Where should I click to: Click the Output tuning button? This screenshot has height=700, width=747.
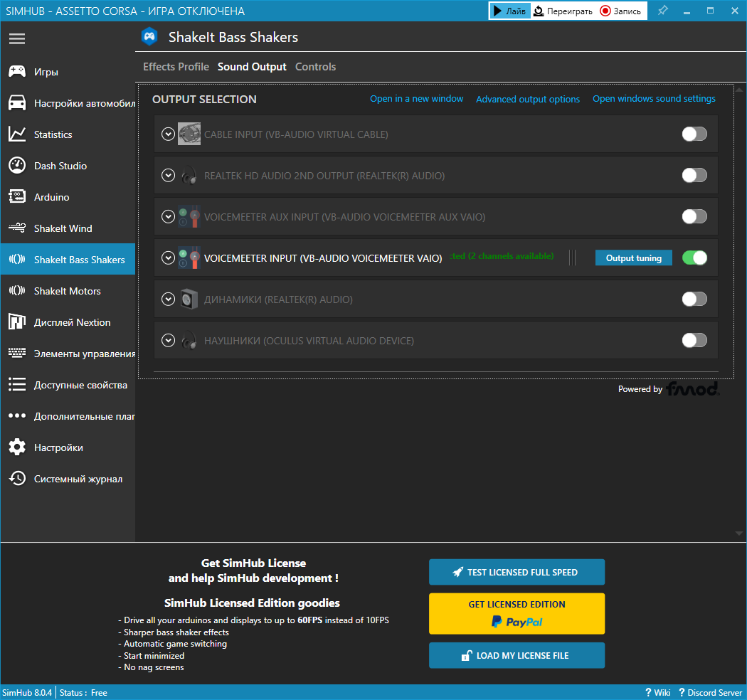(x=633, y=258)
